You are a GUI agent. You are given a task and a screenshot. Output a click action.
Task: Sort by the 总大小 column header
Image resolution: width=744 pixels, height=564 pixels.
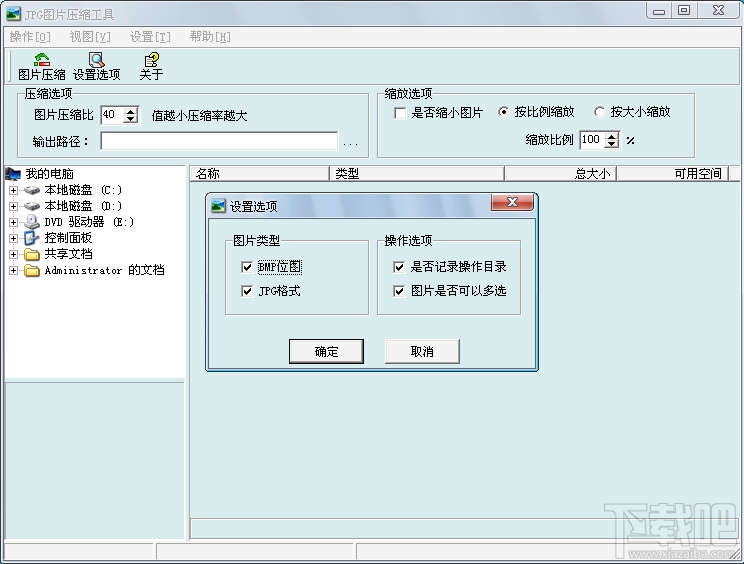pyautogui.click(x=560, y=174)
